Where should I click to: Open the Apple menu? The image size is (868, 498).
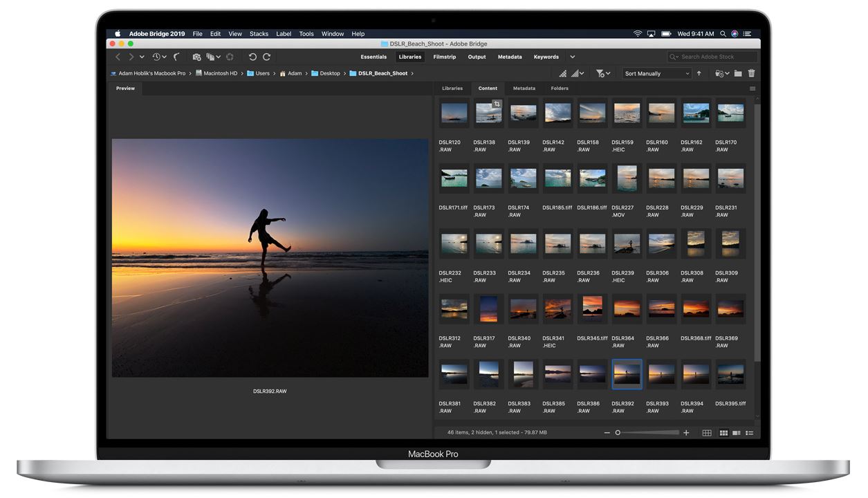[x=118, y=34]
